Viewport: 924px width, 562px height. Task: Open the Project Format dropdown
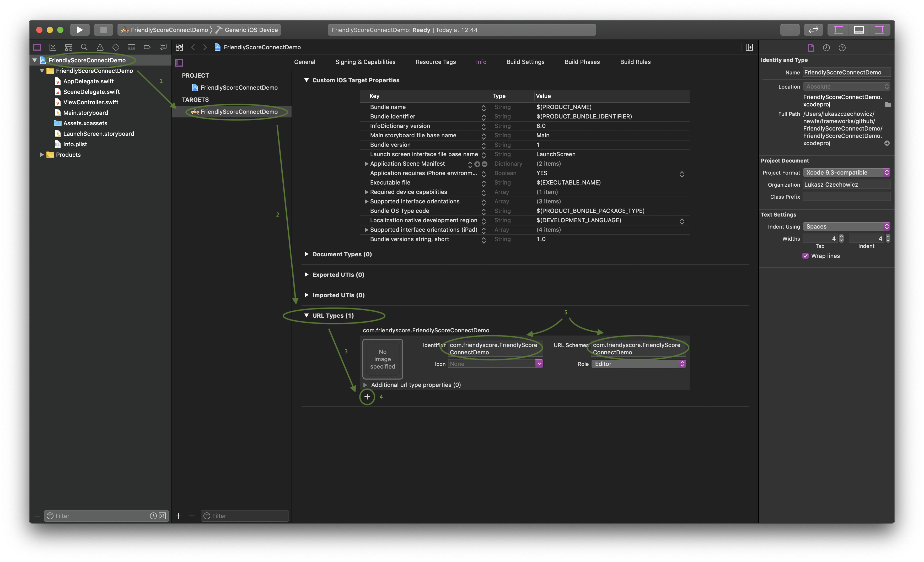(846, 172)
